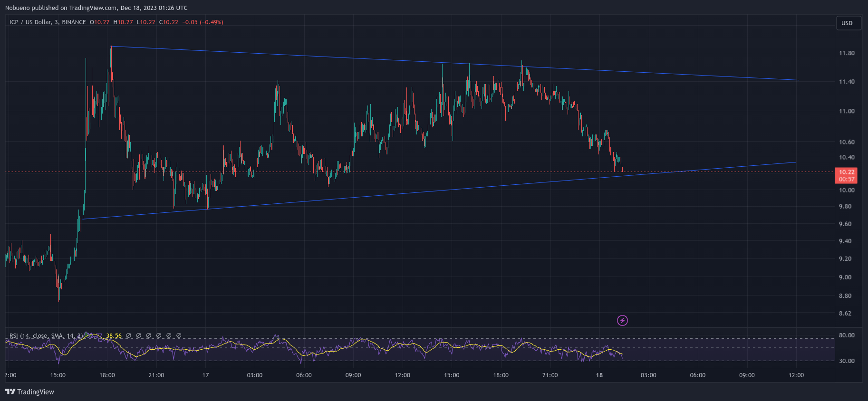Click the price change -0.05 (-0.49%) text
This screenshot has width=868, height=401.
pyautogui.click(x=203, y=22)
